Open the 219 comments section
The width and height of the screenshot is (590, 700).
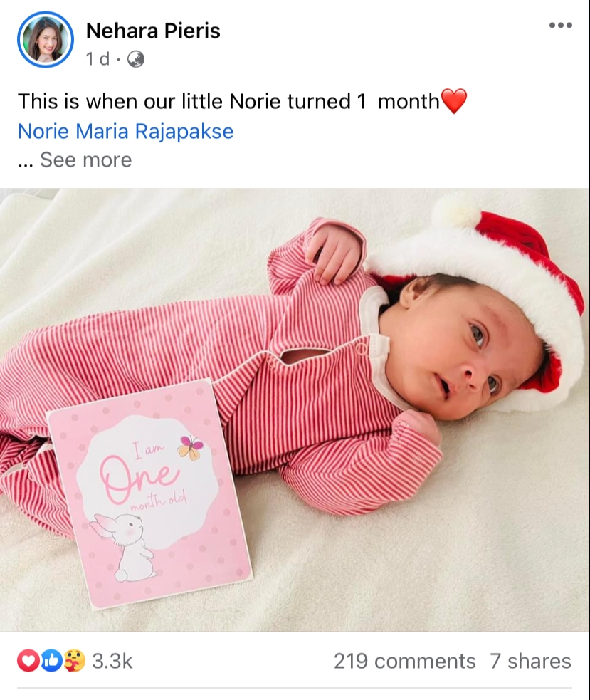coord(405,661)
